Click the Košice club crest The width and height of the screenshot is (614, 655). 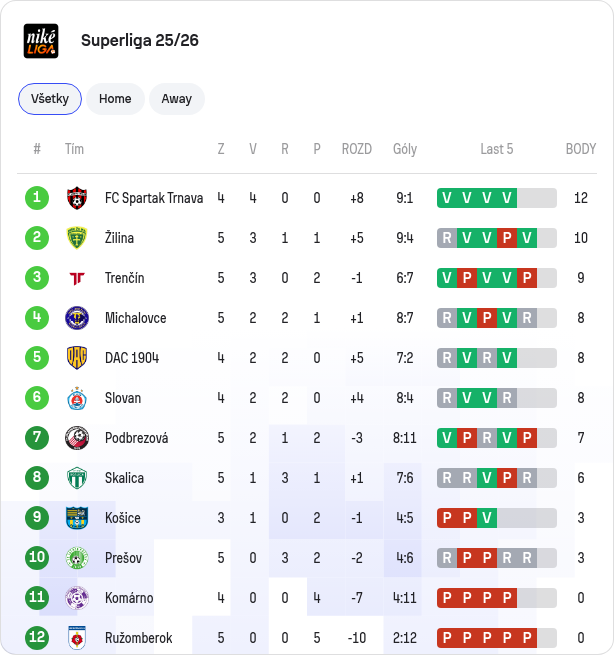click(x=77, y=518)
